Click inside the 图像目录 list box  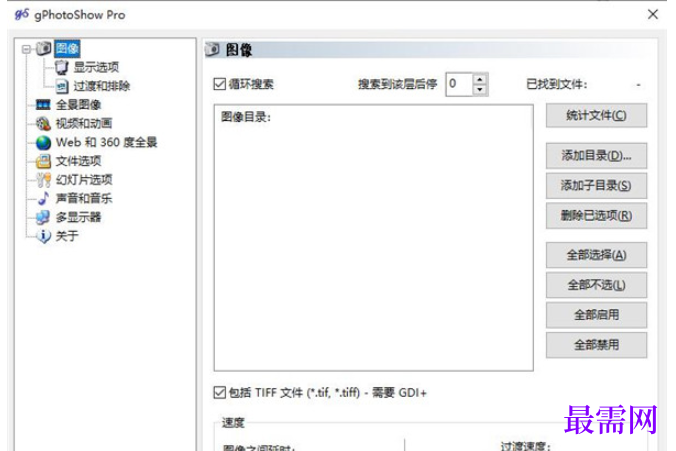[x=373, y=238]
